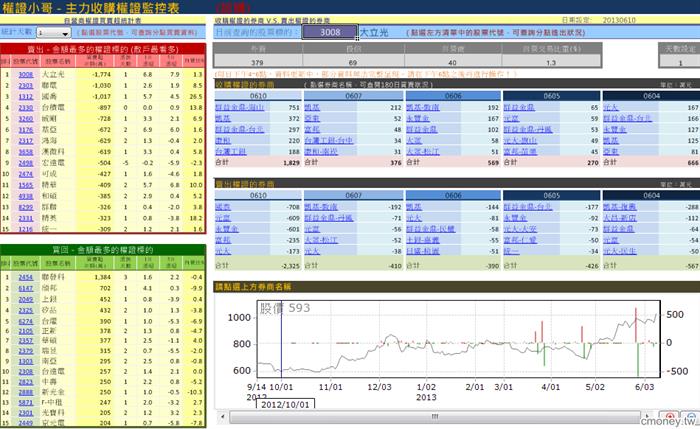Screen dimensions: 700x429
Task: Open 統一 broker link with -34 in 0605 column
Action: tap(511, 251)
